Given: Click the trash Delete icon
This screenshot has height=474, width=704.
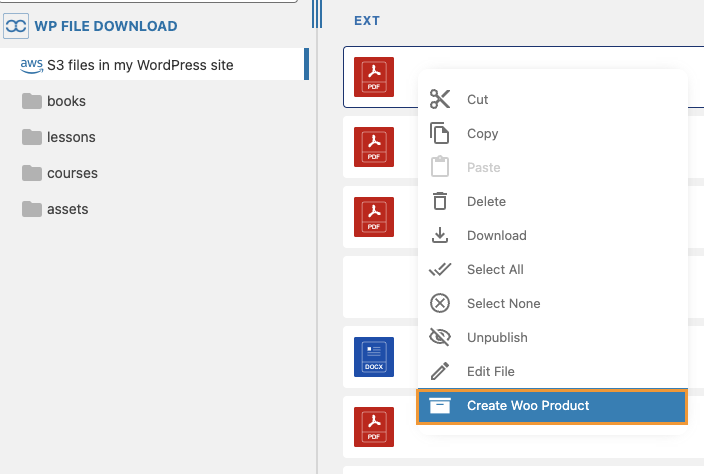Looking at the screenshot, I should (x=440, y=201).
